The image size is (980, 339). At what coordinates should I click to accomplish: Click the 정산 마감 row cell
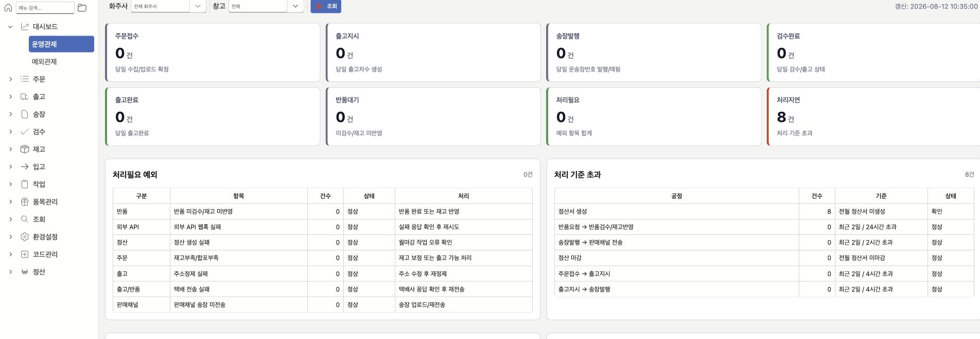point(677,258)
